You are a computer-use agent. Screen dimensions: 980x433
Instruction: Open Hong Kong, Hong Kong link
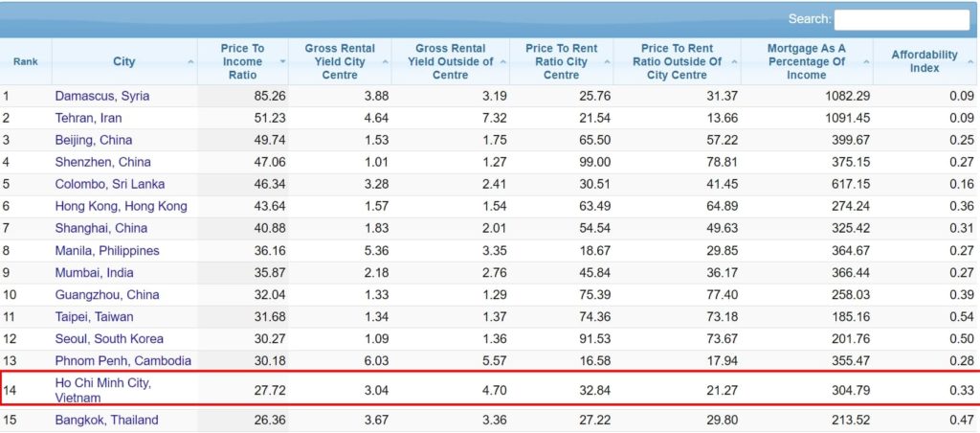[x=121, y=206]
